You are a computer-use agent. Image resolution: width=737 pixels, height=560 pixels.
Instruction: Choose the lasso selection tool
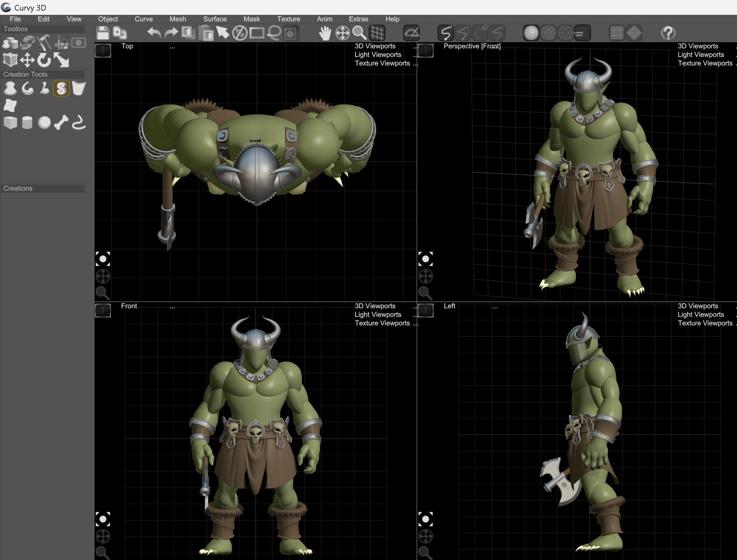(x=274, y=33)
